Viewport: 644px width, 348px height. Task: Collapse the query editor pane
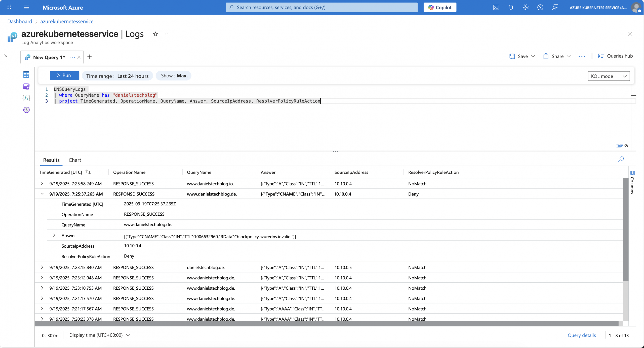tap(626, 146)
